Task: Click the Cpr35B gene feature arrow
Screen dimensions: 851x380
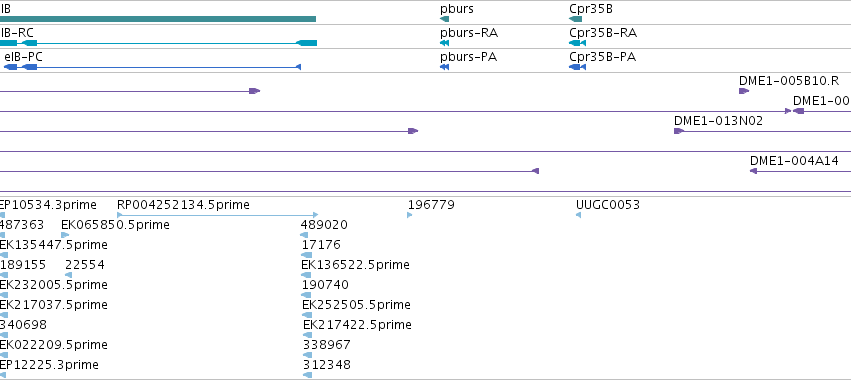Action: (x=575, y=19)
